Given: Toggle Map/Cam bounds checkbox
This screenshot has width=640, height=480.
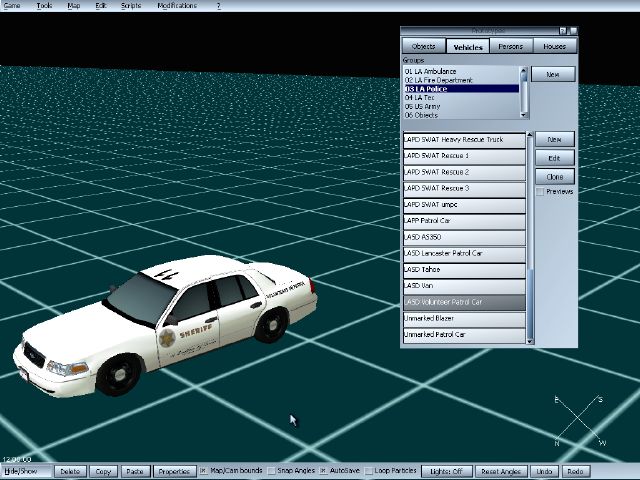Looking at the screenshot, I should coord(203,471).
